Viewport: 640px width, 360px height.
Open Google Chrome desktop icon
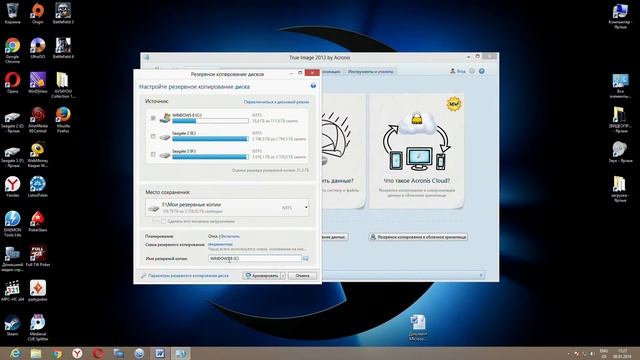click(x=13, y=50)
